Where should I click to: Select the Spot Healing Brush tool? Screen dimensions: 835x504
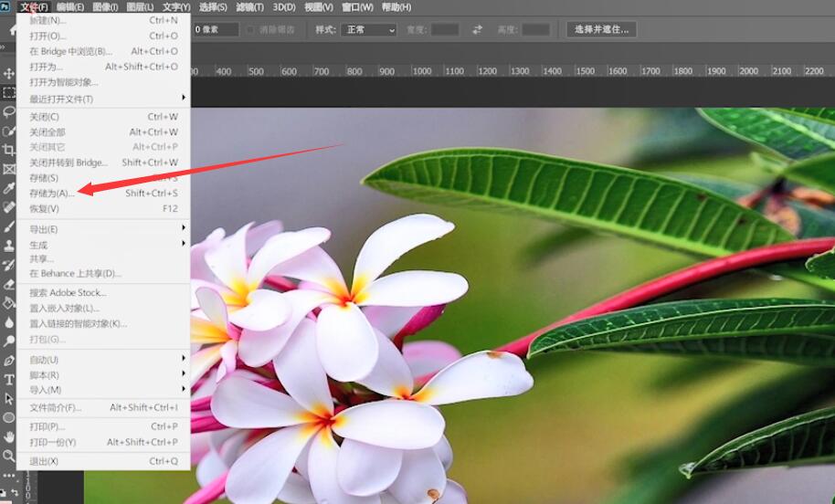(x=8, y=207)
